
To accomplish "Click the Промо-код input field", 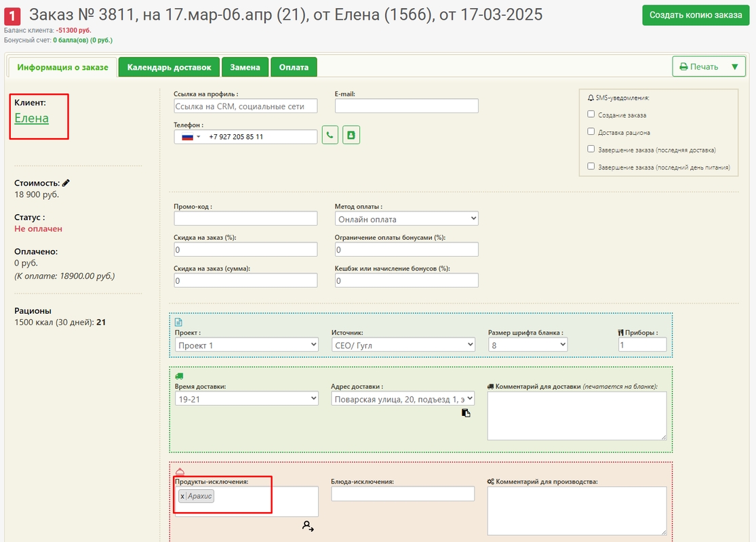I will tap(245, 218).
